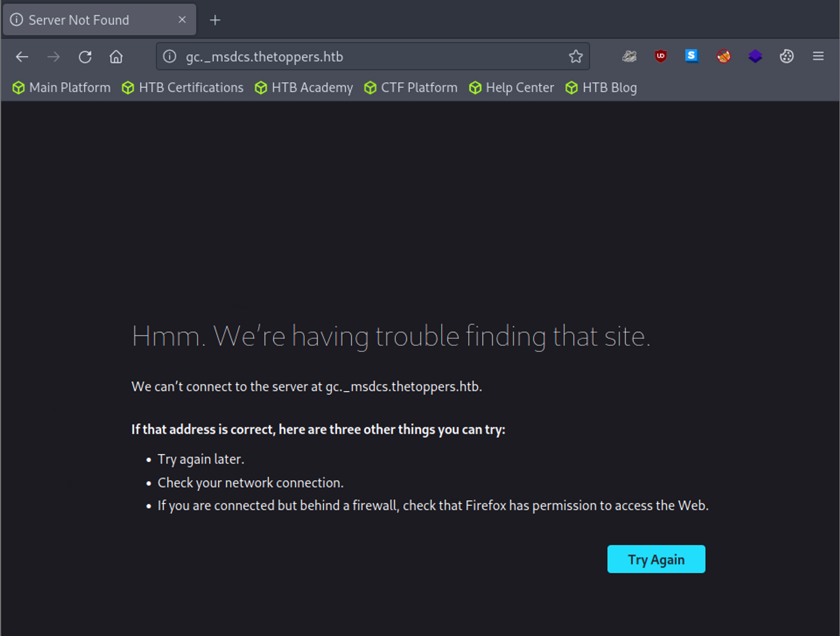Click the back navigation arrow
This screenshot has height=636, width=840.
(22, 57)
